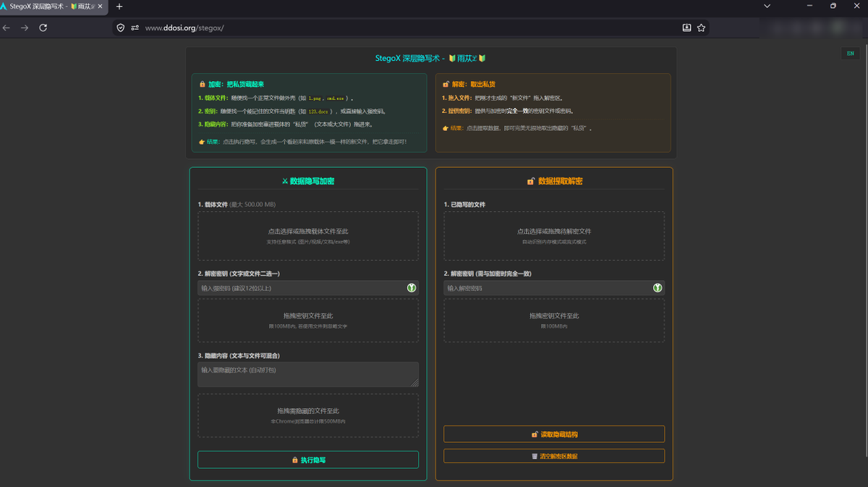Click the green icon in the decryption key field
Screen dimensions: 868x487
(x=658, y=288)
